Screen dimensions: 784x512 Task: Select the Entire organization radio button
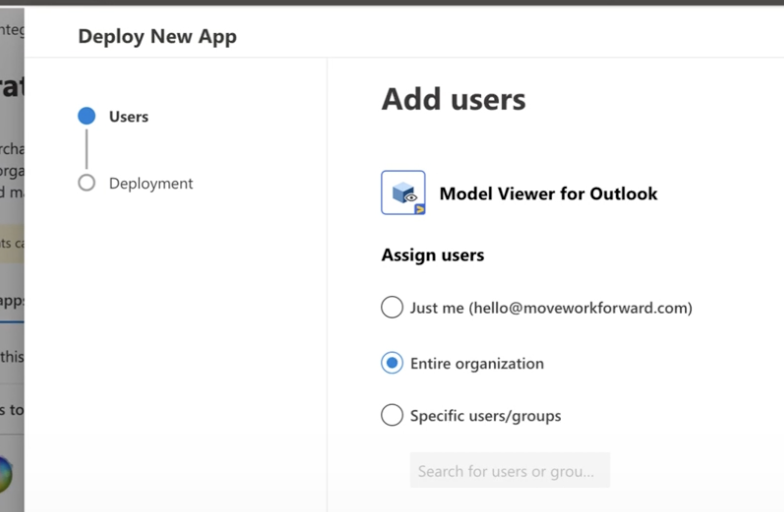tap(392, 363)
